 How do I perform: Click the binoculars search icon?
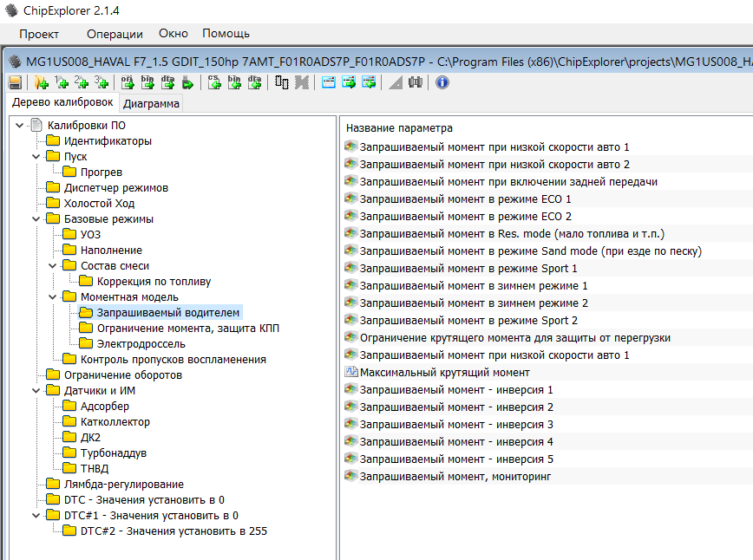click(415, 82)
